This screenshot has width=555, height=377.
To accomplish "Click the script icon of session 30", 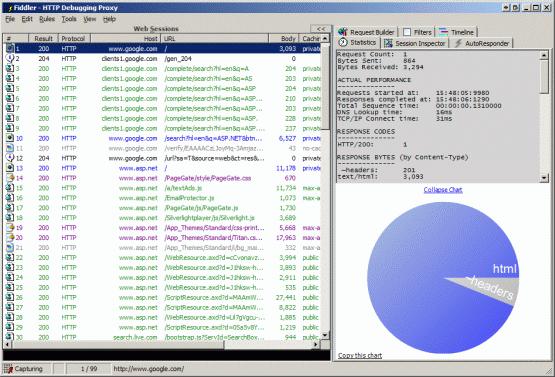I will 10,336.
